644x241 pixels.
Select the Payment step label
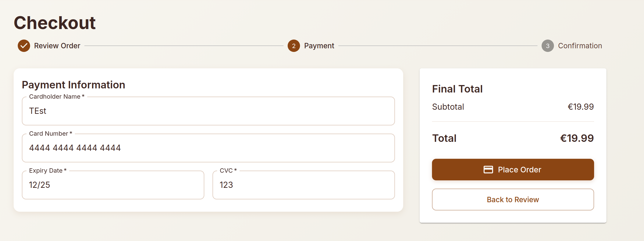click(319, 46)
